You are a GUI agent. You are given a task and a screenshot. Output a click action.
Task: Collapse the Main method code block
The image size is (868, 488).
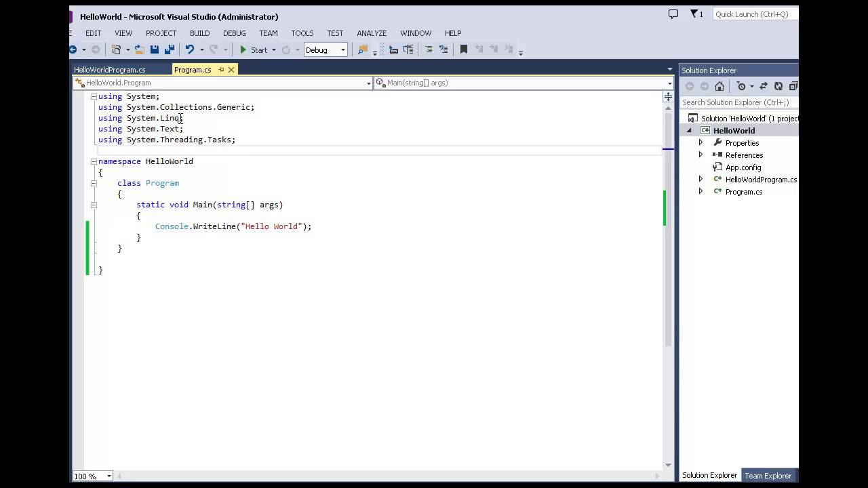[94, 205]
